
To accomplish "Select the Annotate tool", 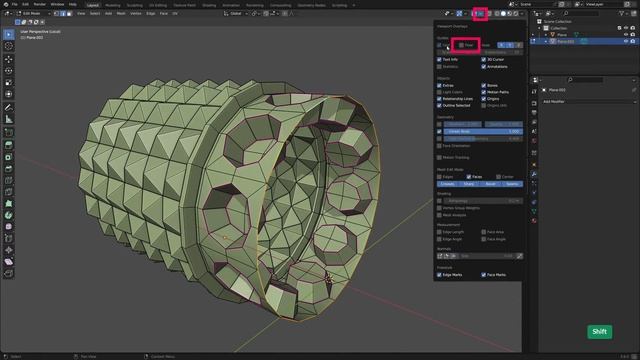I will 9,108.
